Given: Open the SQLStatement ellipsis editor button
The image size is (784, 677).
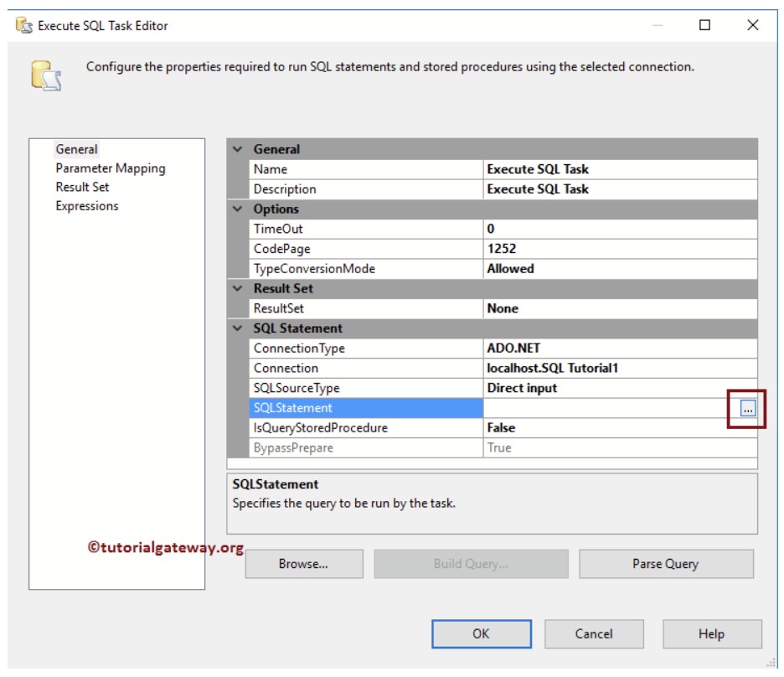Looking at the screenshot, I should point(747,409).
